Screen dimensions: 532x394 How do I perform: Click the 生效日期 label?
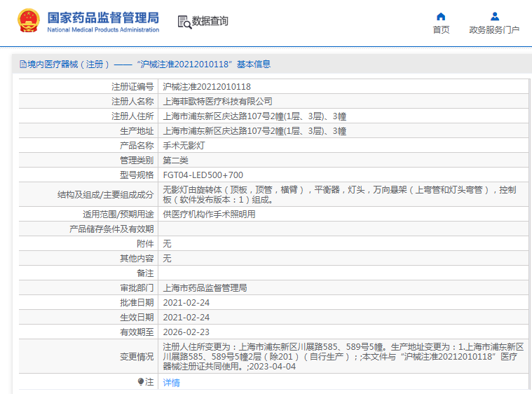tap(137, 318)
